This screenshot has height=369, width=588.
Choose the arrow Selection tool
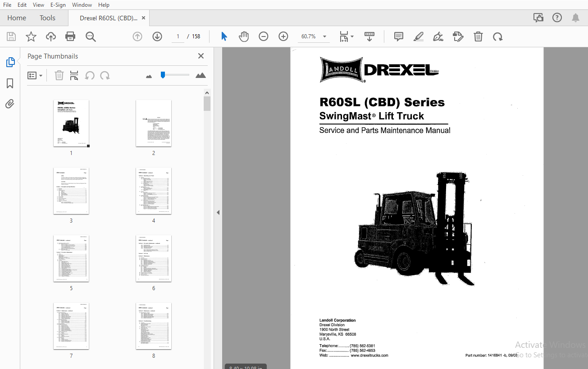point(224,36)
